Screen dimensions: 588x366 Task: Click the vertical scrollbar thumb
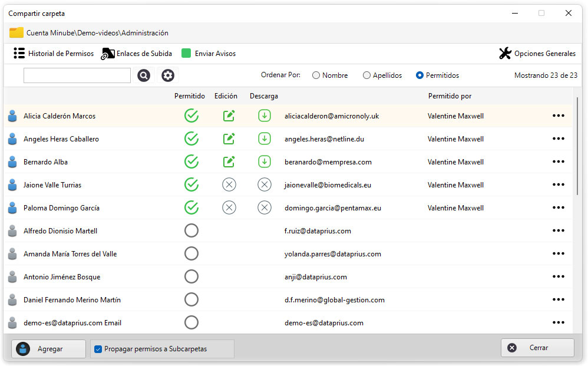577,146
